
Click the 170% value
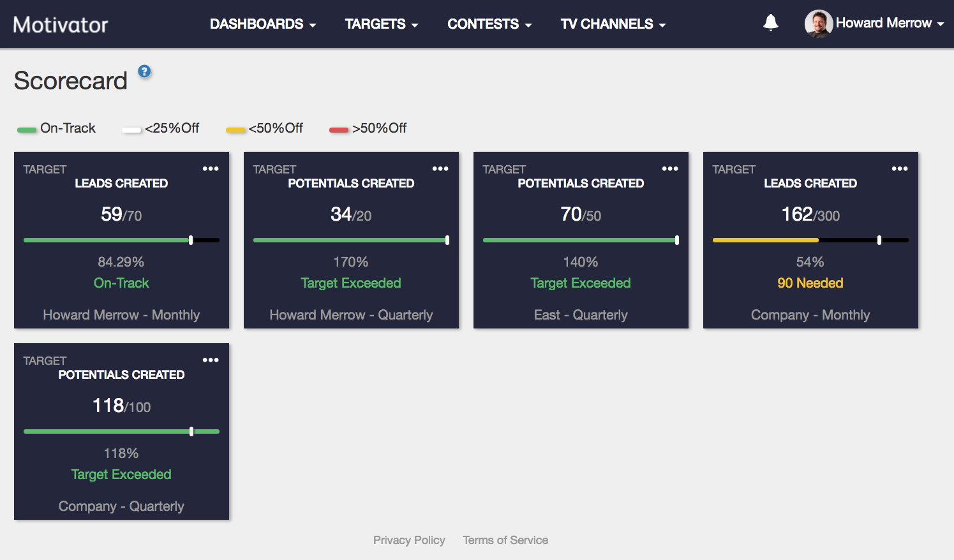(351, 262)
